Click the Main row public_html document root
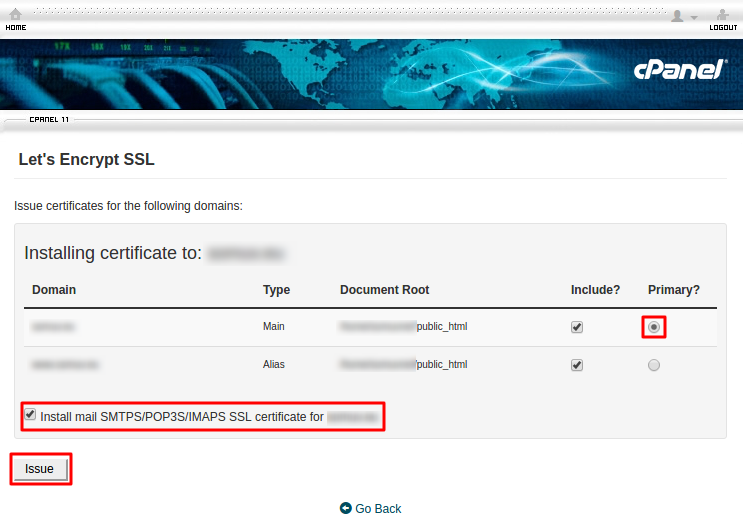 (442, 326)
